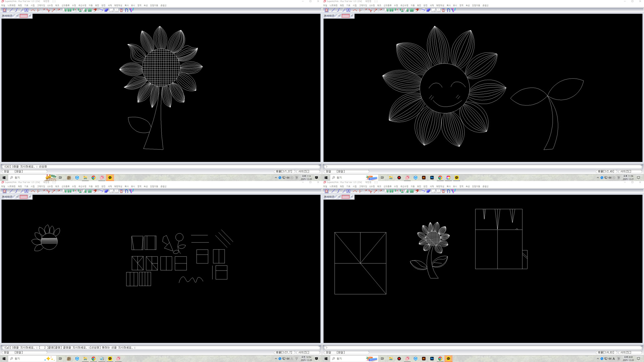
Task: Select the text 'A' tool in smiling-sunflower window
Action: click(x=348, y=10)
